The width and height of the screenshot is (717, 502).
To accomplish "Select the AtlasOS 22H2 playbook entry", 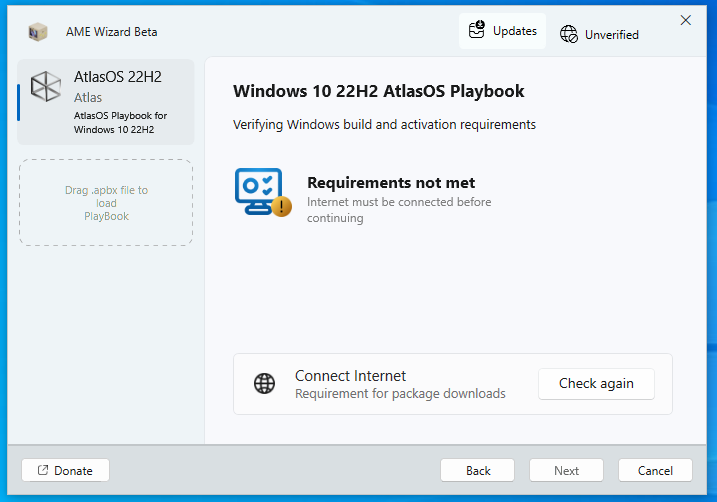I will pyautogui.click(x=106, y=102).
